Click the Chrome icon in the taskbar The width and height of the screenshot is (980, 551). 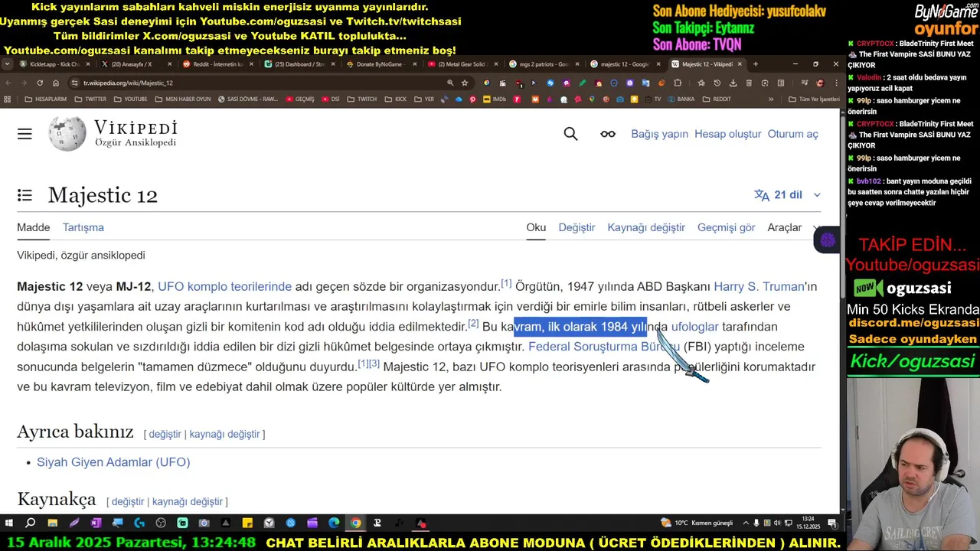[x=355, y=523]
